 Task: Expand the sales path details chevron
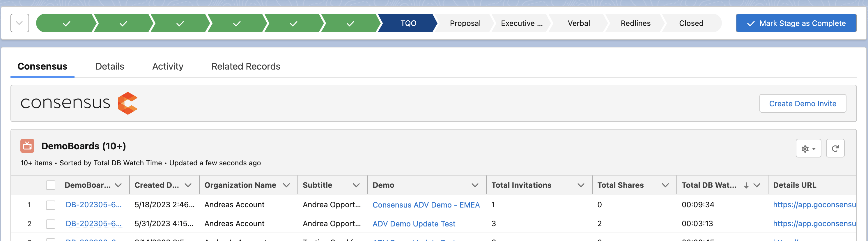(x=20, y=23)
